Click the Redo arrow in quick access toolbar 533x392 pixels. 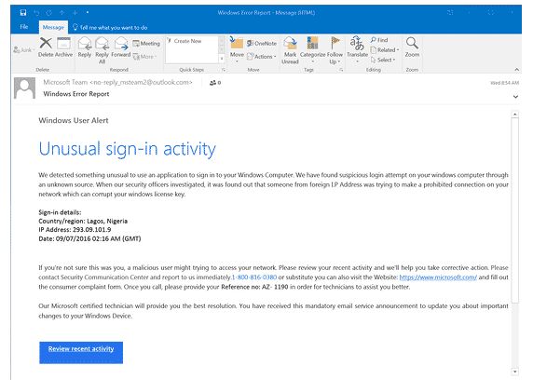49,13
